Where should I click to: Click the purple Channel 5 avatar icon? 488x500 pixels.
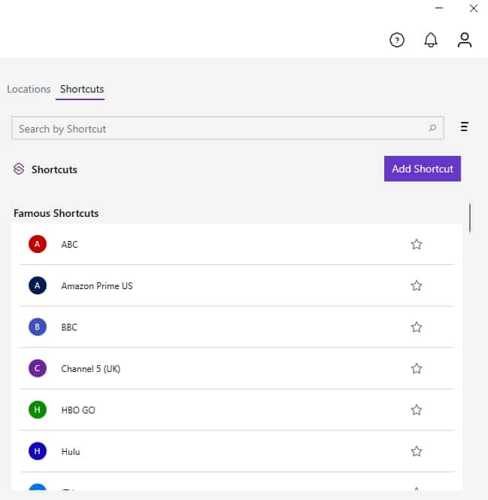coord(37,368)
